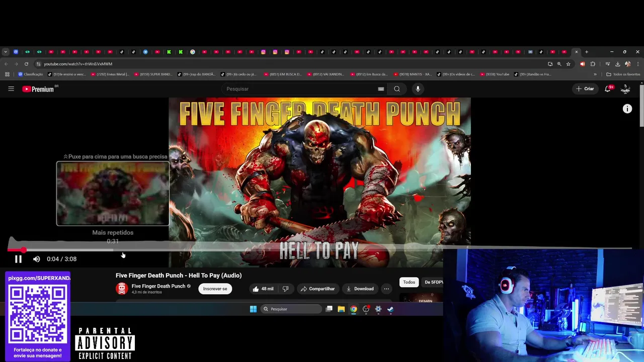Select the Todos filter chip
This screenshot has width=644, height=362.
(x=409, y=282)
